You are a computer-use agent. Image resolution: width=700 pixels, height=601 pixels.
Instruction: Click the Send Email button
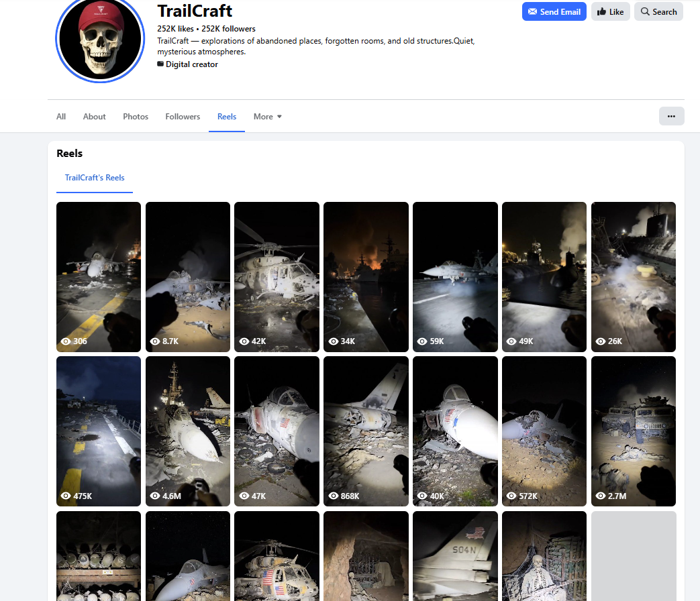(x=554, y=11)
